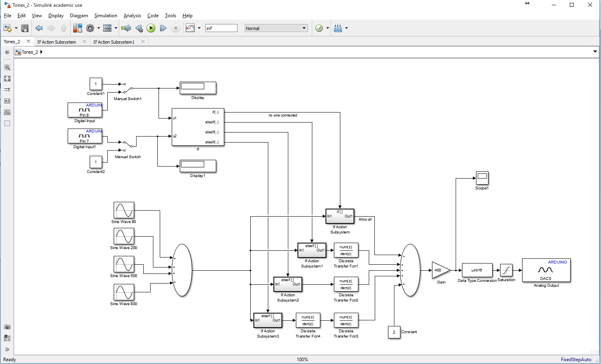
Task: Click the Run simulation green play icon
Action: [x=151, y=28]
